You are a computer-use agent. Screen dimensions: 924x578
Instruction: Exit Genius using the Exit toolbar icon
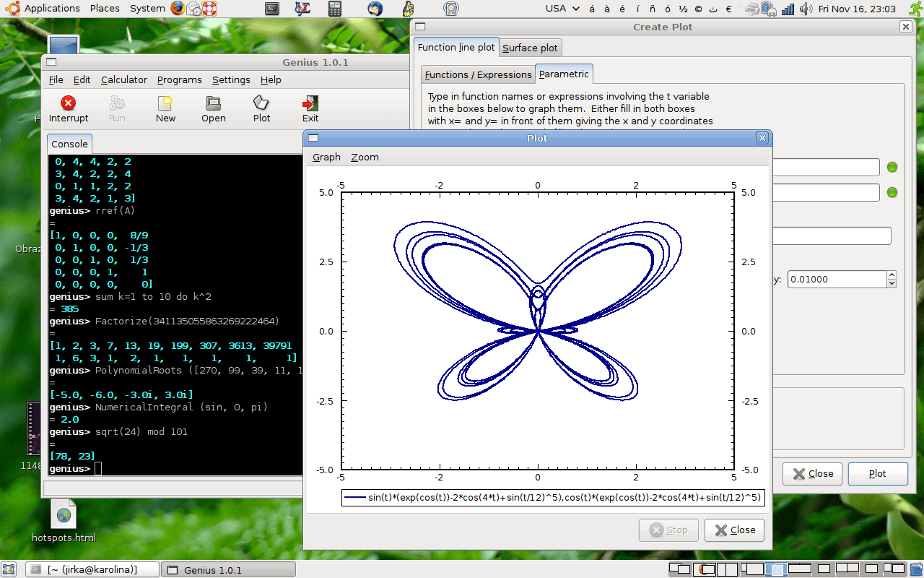click(310, 108)
